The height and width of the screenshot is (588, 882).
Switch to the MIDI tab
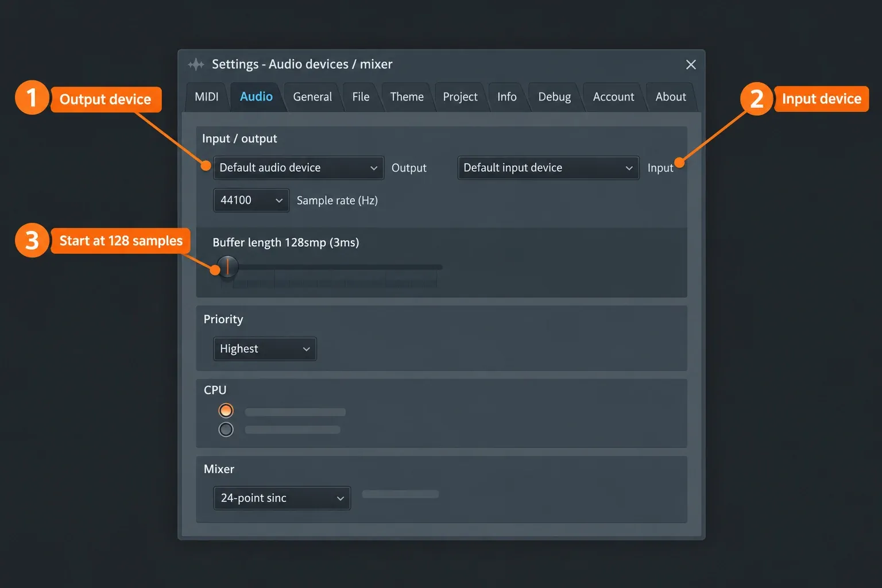click(x=207, y=97)
